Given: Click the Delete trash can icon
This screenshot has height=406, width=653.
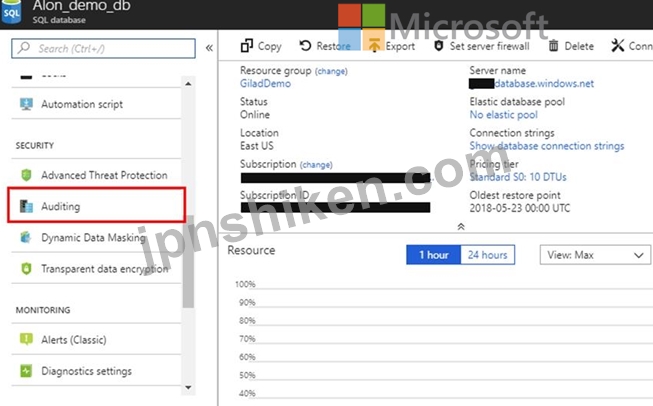Looking at the screenshot, I should tap(553, 45).
